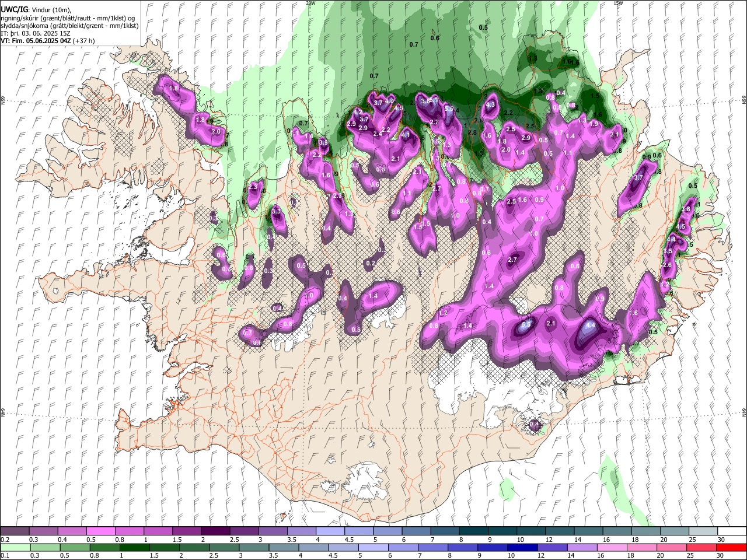This screenshot has height=560, width=747.
Task: Pick the darkest purple swatch between 2 and 2.5, upper scale
Action: click(215, 531)
